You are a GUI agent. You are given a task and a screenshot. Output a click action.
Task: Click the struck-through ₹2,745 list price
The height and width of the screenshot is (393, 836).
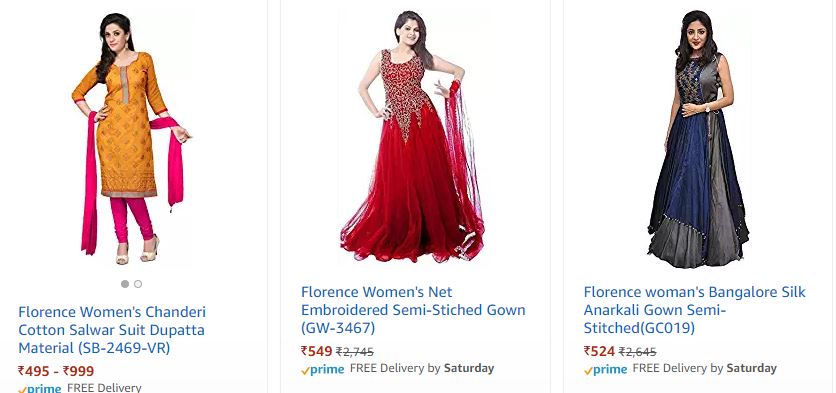click(355, 352)
